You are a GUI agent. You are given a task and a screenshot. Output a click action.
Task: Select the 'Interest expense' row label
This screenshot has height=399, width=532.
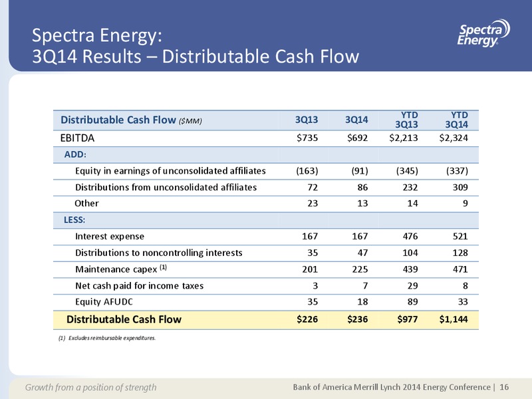(110, 237)
